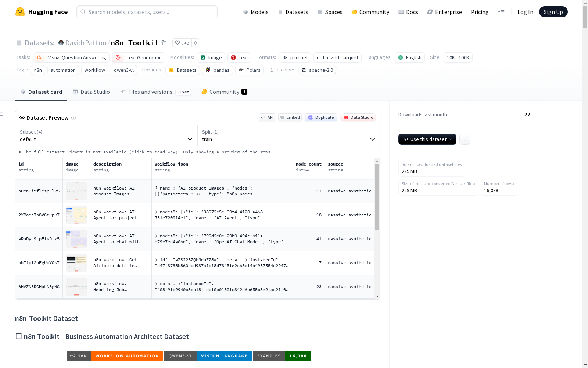Click the Log In link

click(525, 12)
